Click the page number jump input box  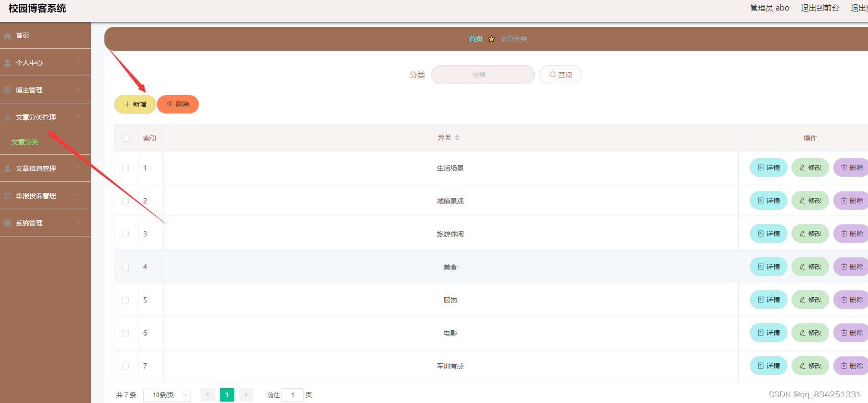tap(293, 395)
